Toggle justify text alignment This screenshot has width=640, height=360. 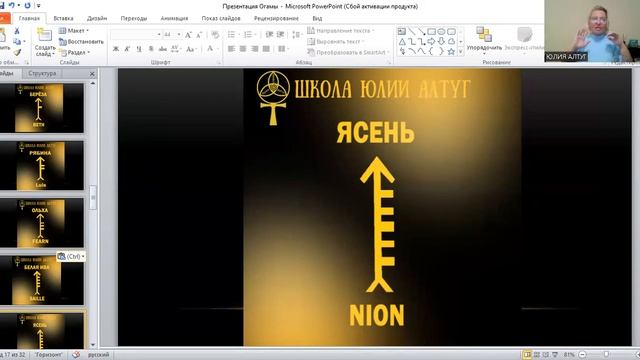point(266,49)
